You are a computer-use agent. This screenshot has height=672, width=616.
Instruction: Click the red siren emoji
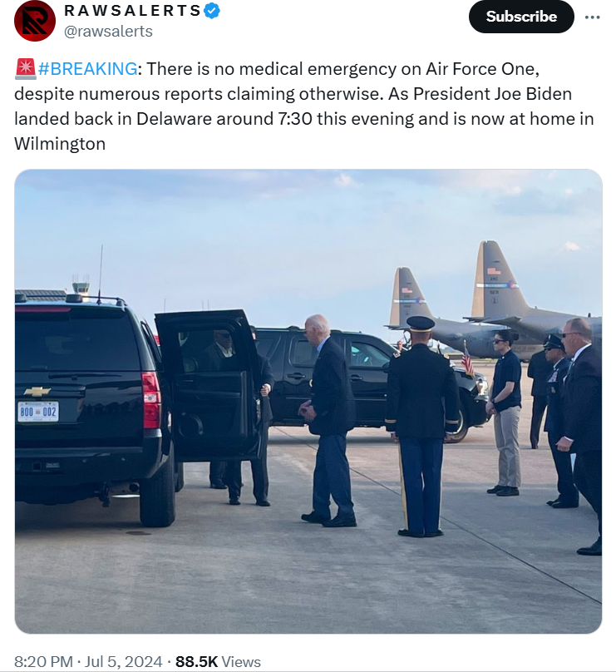pyautogui.click(x=25, y=69)
